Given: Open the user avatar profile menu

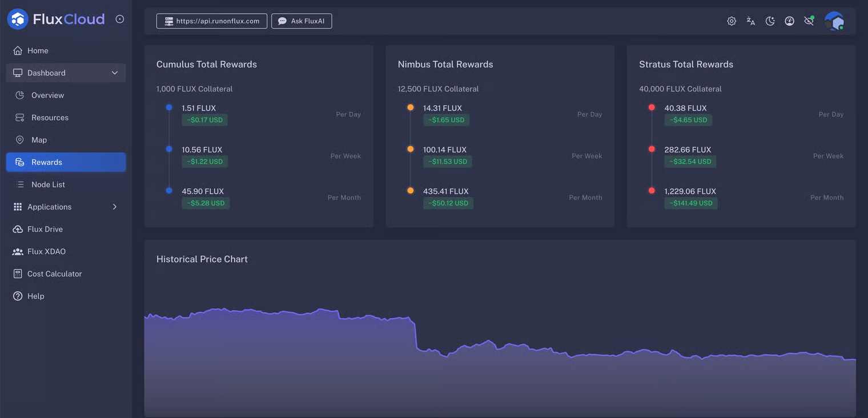Looking at the screenshot, I should coord(834,21).
